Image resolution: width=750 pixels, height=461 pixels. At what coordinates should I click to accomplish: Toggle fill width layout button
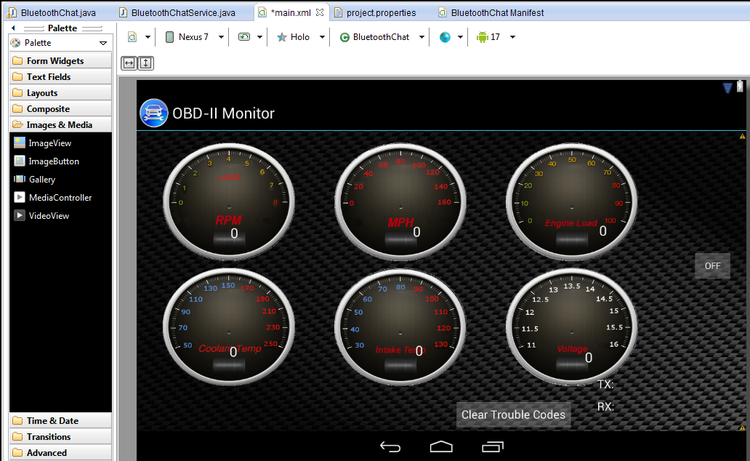pyautogui.click(x=129, y=63)
